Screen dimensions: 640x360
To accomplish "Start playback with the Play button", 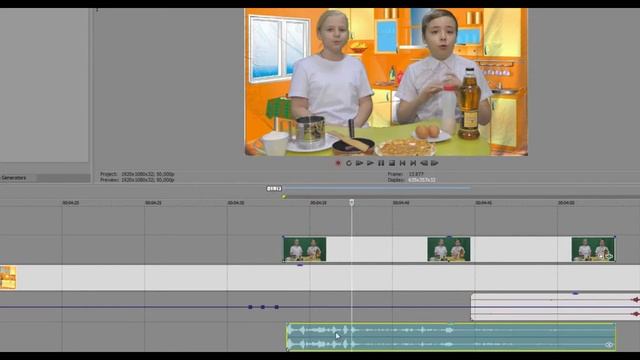I will coord(370,163).
